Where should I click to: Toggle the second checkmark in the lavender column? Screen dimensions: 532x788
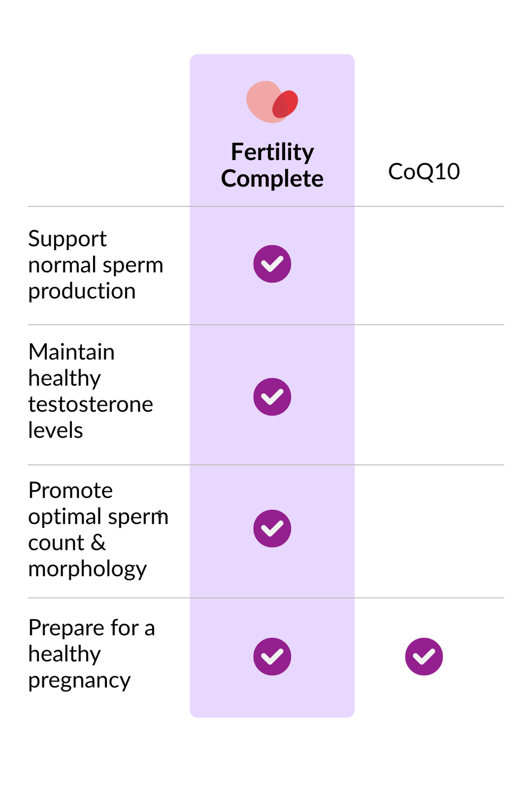coord(272,397)
